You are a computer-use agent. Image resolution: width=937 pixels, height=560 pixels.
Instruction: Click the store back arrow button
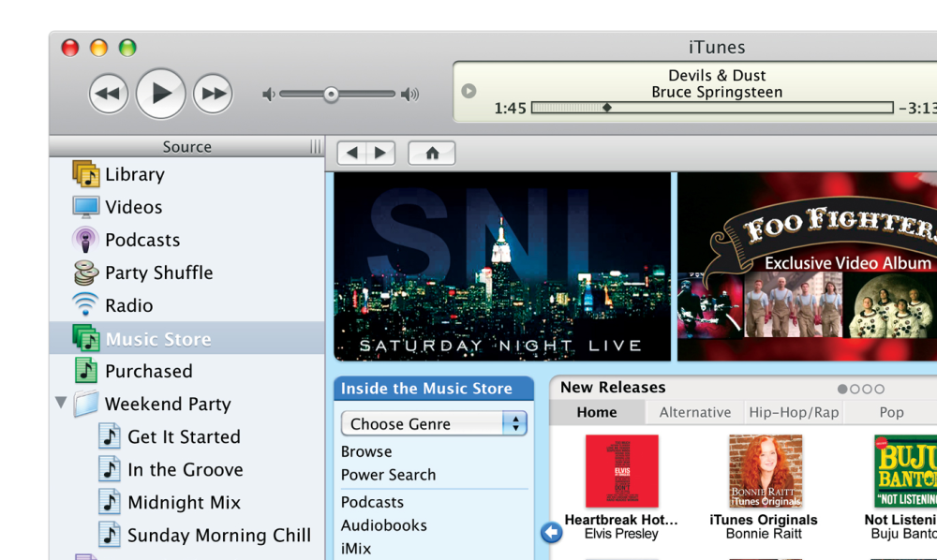click(x=351, y=154)
